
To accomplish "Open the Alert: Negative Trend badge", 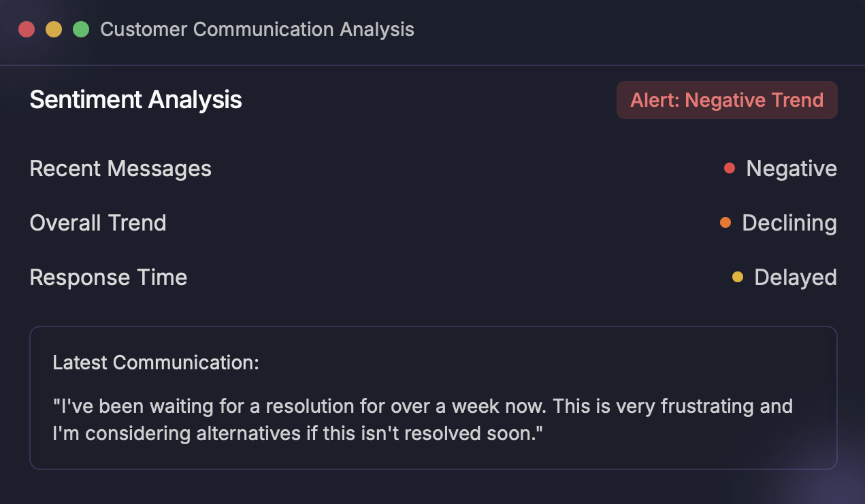I will 727,100.
